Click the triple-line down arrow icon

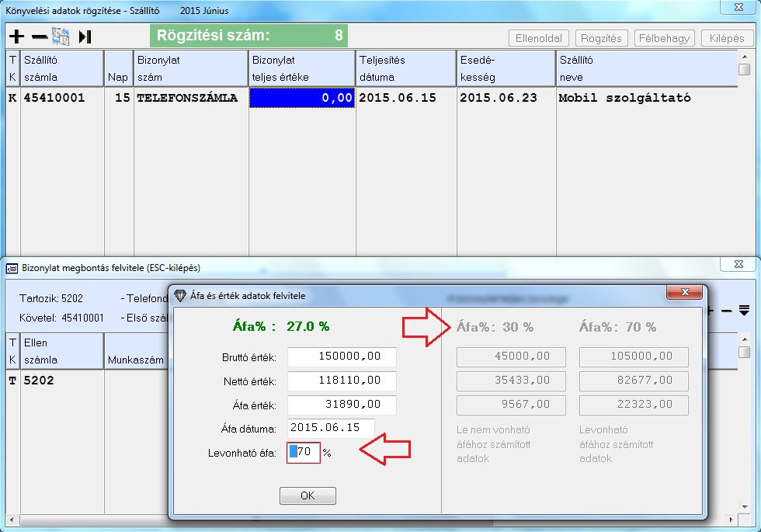[744, 311]
